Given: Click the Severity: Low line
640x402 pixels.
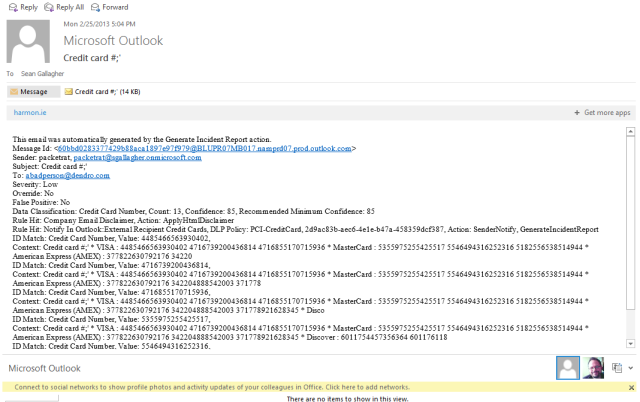Looking at the screenshot, I should tap(35, 184).
